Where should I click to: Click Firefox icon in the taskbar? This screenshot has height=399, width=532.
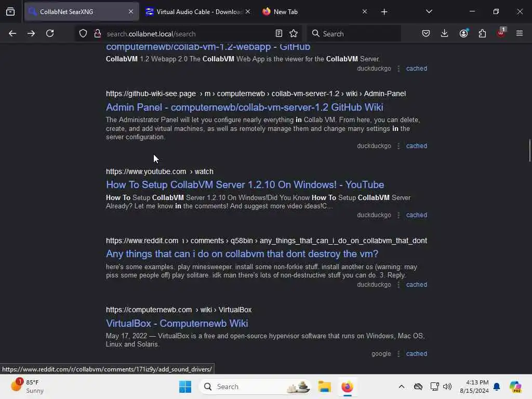[x=347, y=387]
